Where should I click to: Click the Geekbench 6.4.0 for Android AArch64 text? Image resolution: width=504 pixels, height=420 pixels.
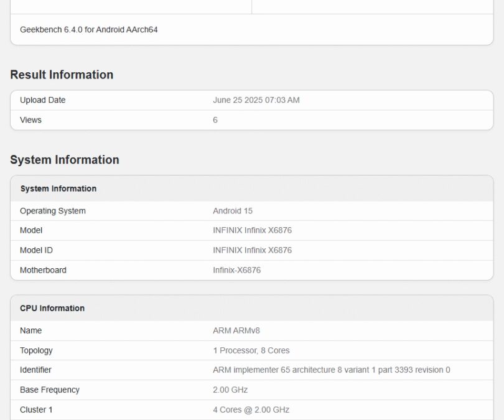point(88,29)
